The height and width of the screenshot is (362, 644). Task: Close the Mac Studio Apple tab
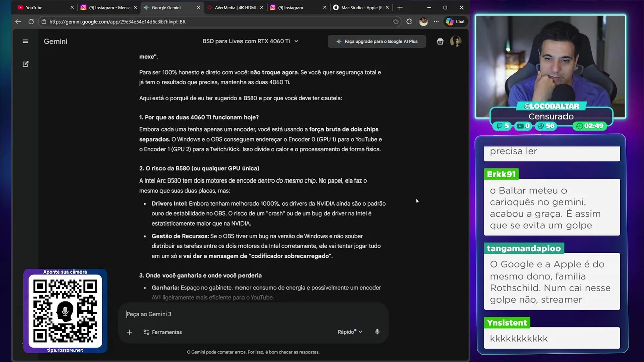(387, 8)
